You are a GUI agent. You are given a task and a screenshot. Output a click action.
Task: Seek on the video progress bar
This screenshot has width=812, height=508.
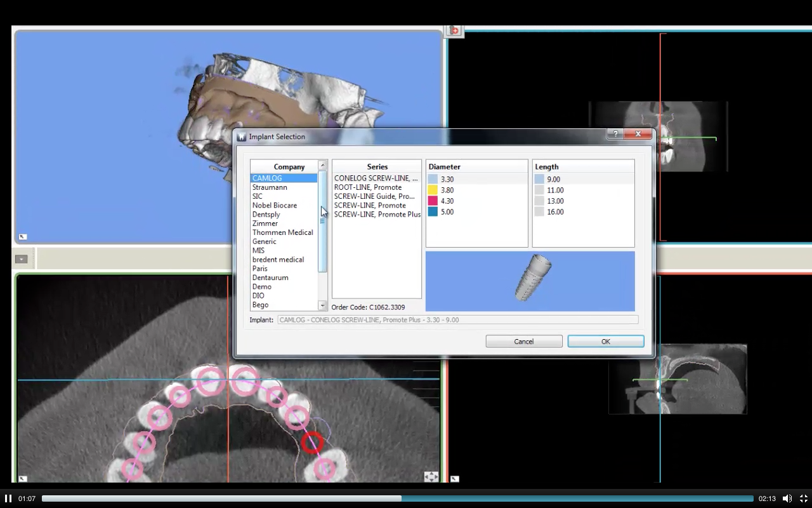tap(397, 498)
